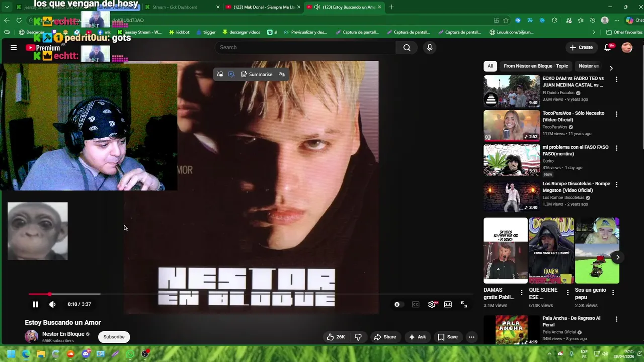Image resolution: width=644 pixels, height=362 pixels.
Task: Open options for mi problema con el FASO video
Action: 616,148
